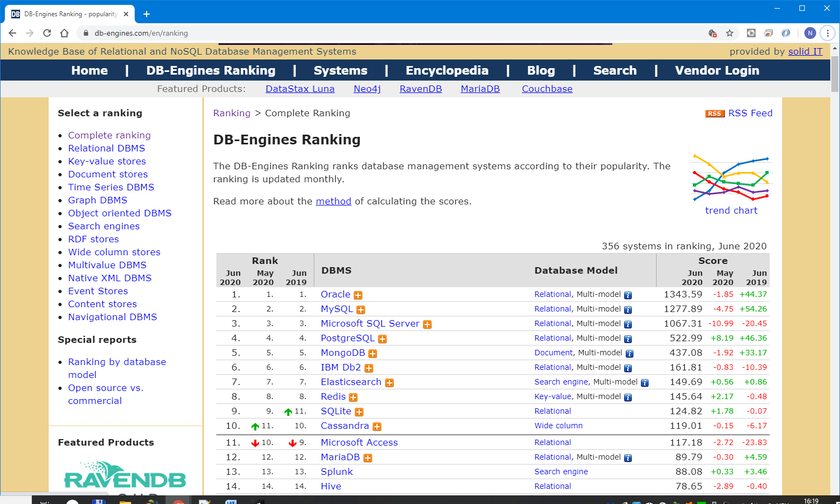Image resolution: width=840 pixels, height=504 pixels.
Task: Close the DB-Engines Ranking tab
Action: coord(127,14)
